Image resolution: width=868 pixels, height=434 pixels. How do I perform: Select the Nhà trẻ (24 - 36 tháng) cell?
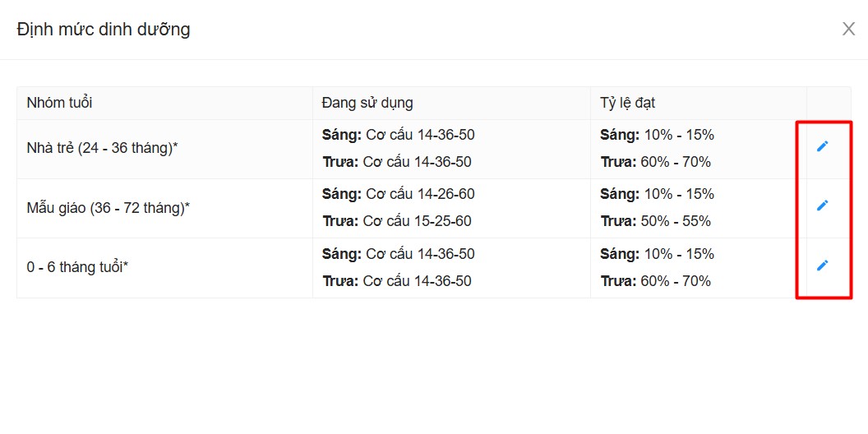pyautogui.click(x=103, y=148)
